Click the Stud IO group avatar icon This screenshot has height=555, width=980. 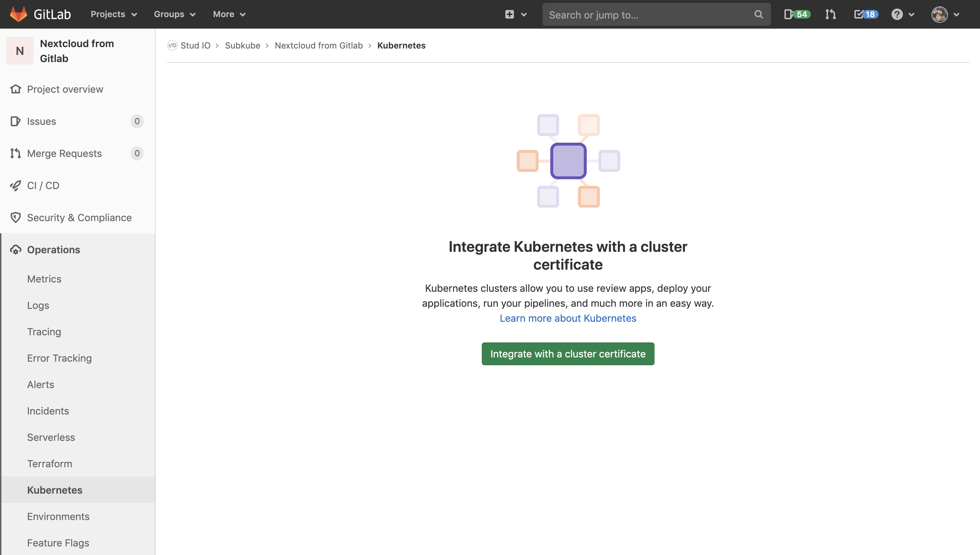pos(172,45)
